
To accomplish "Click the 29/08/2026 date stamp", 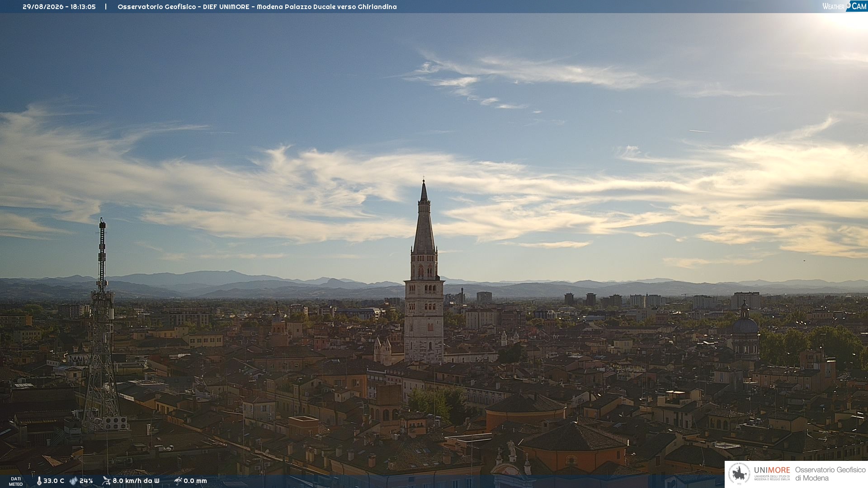I will [x=43, y=7].
